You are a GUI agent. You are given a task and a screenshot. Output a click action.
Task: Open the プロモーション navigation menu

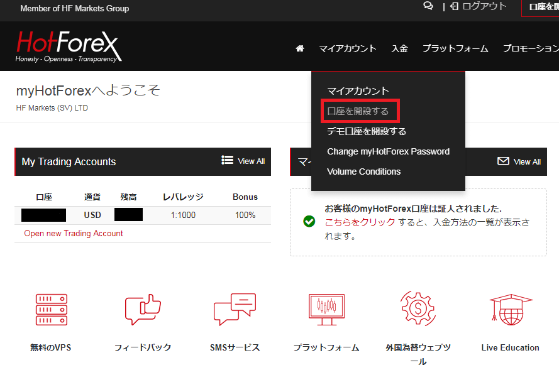[531, 48]
